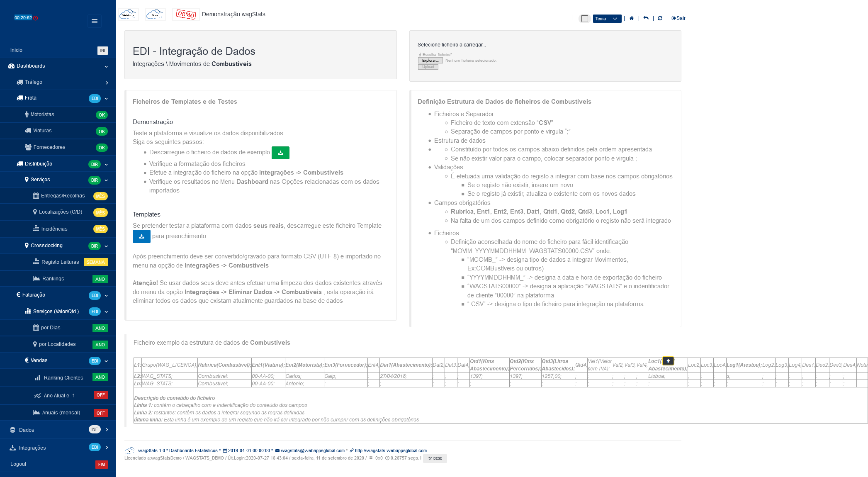Click the first wagStats cloud logo
Image resolution: width=868 pixels, height=477 pixels.
pyautogui.click(x=129, y=15)
